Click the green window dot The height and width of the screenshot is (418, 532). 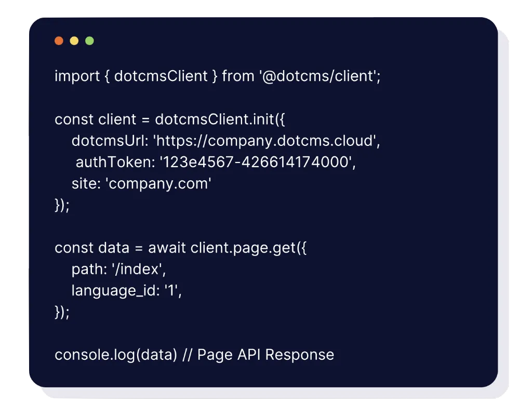tap(89, 41)
